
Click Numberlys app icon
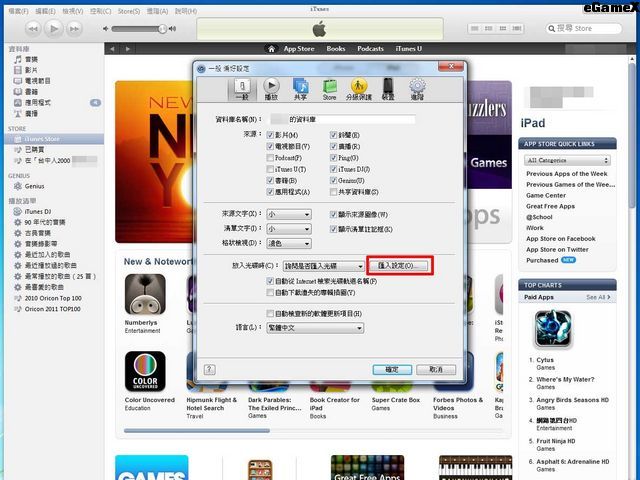pos(145,294)
